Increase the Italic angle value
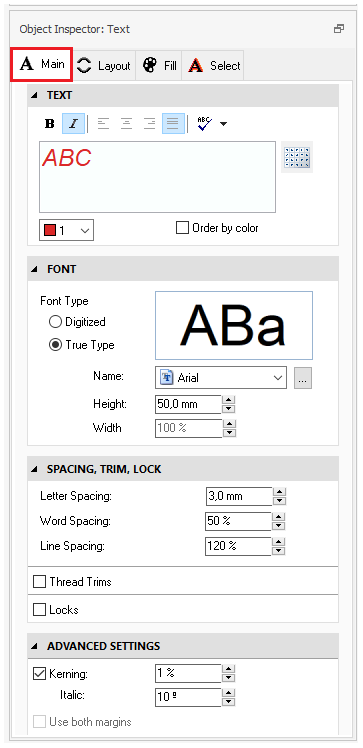The height and width of the screenshot is (748, 363). point(229,692)
